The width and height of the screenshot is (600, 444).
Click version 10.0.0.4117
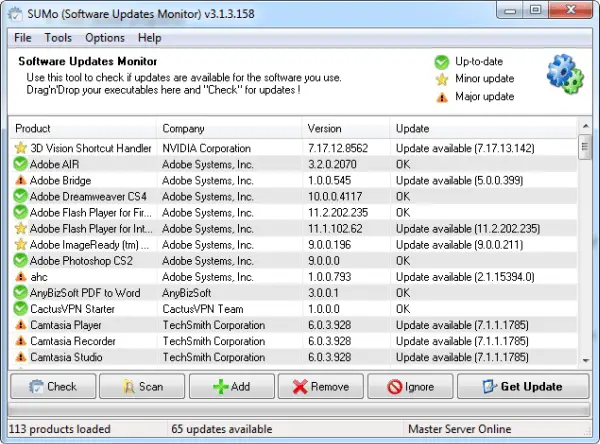pos(335,196)
